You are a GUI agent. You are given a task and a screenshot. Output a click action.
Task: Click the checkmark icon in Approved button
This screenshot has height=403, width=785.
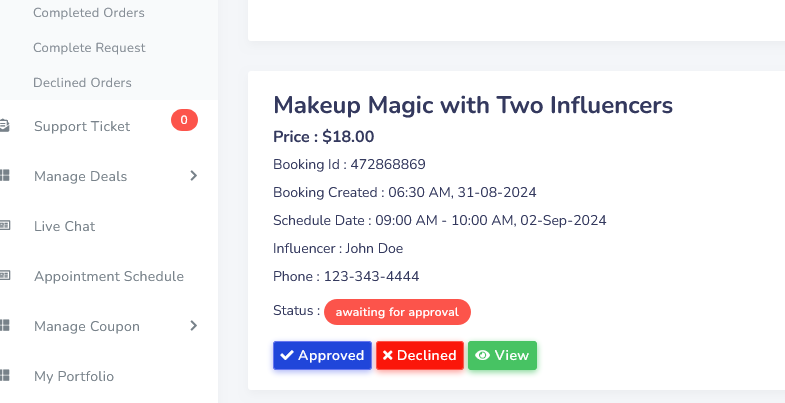(x=287, y=355)
